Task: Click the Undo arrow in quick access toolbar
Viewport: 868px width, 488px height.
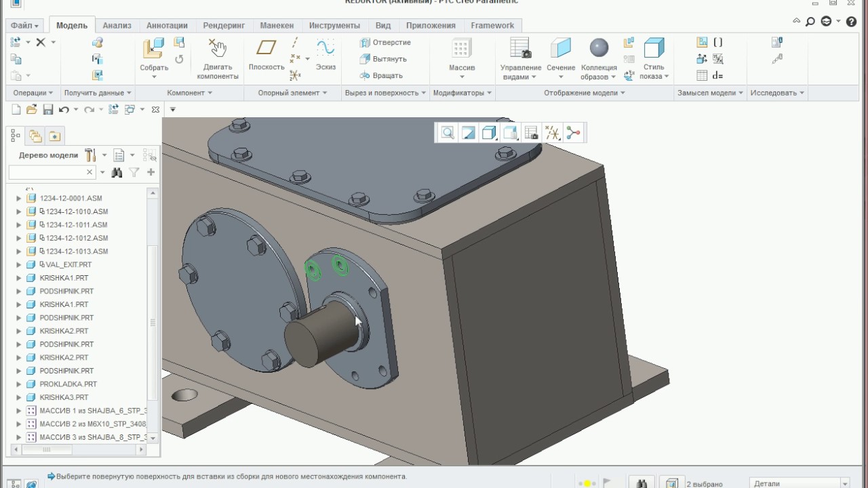Action: pos(64,109)
